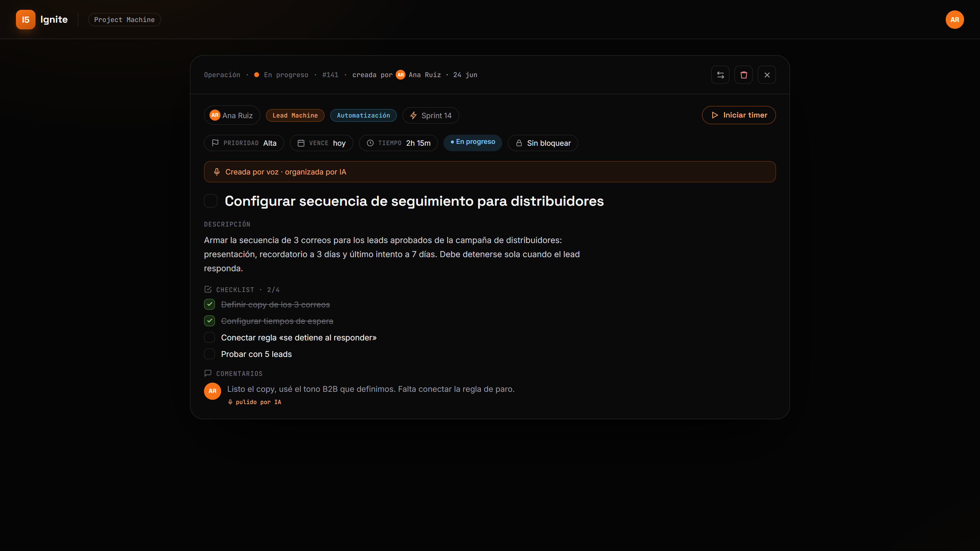Viewport: 980px width, 551px height.
Task: Open the AR user avatar menu
Action: point(955,20)
